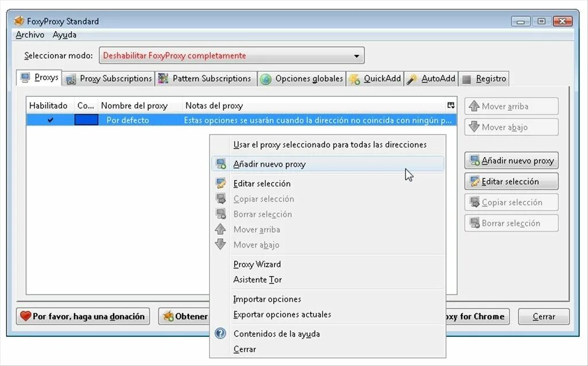Click Cerrar in the context menu
Screen dimensions: 588x366
click(328, 349)
